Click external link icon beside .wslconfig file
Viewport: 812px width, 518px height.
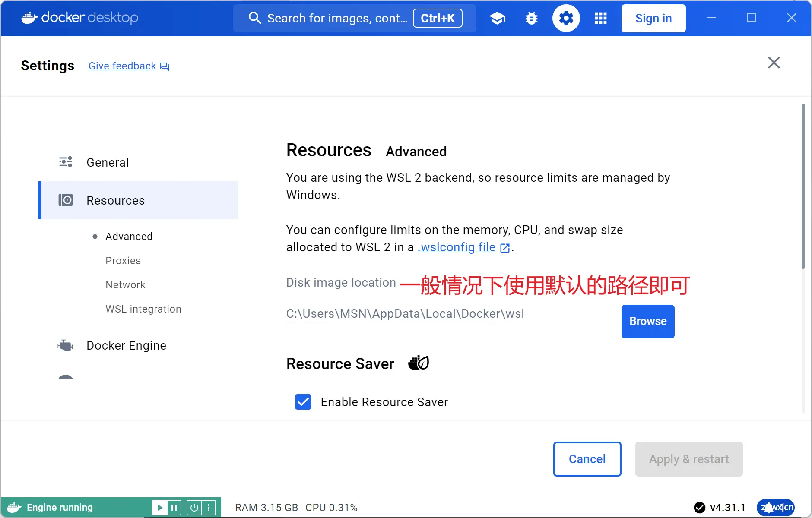pyautogui.click(x=504, y=248)
